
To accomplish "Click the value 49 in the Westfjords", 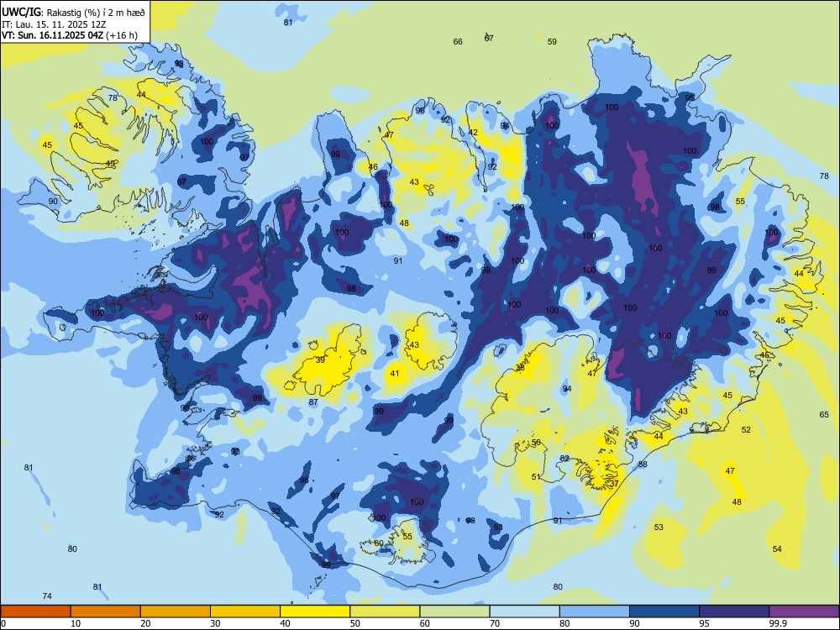I will pos(110,164).
